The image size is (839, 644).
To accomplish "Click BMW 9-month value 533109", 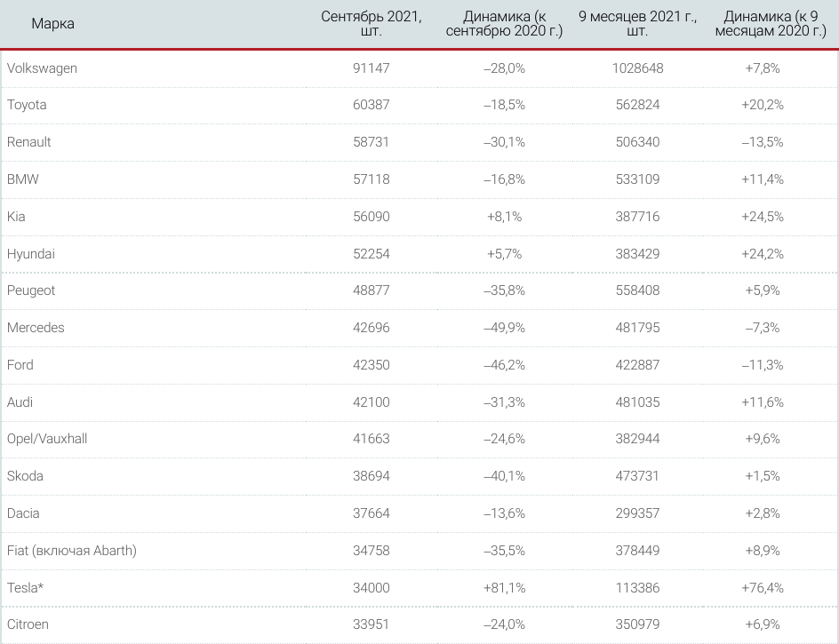I will pos(637,179).
